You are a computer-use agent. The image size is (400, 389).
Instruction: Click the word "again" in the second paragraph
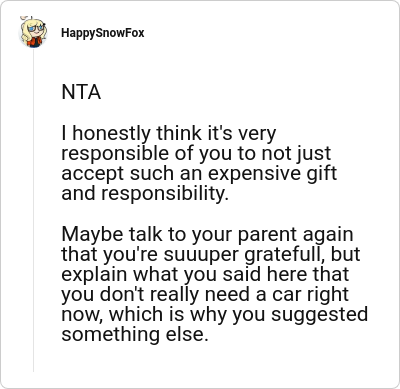(328, 235)
